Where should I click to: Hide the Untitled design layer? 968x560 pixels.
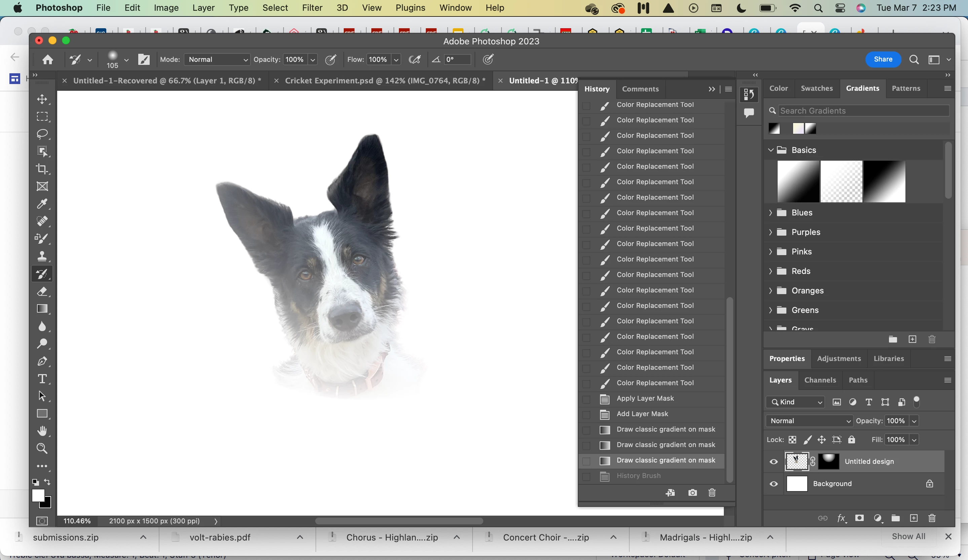click(x=774, y=462)
